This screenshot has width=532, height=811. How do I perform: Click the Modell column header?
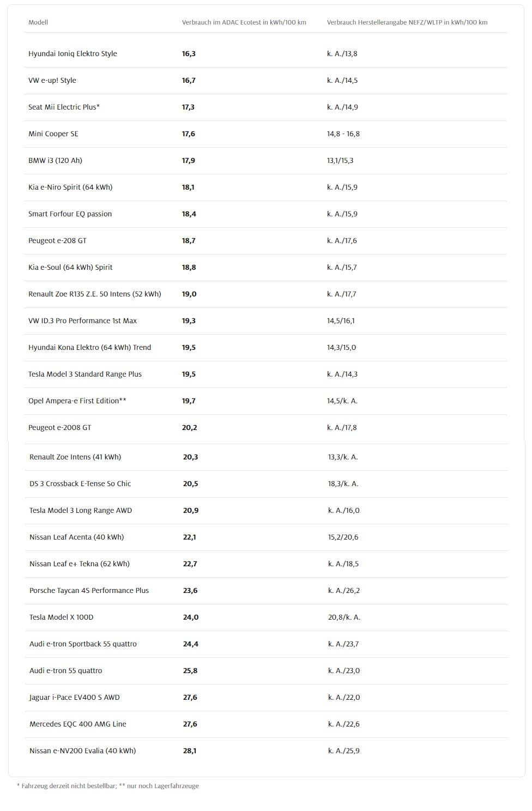(38, 22)
